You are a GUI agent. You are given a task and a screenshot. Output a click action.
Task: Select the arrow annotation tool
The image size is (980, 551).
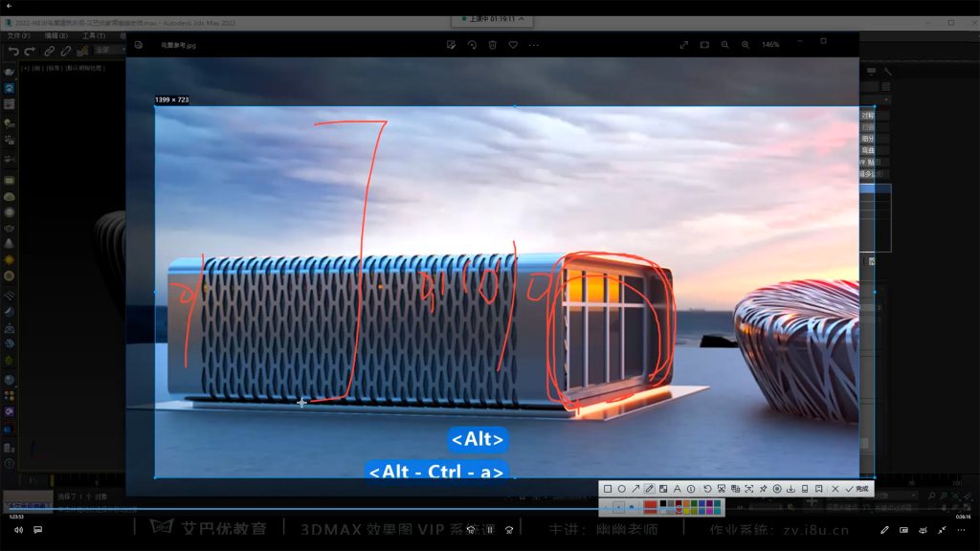pos(635,489)
